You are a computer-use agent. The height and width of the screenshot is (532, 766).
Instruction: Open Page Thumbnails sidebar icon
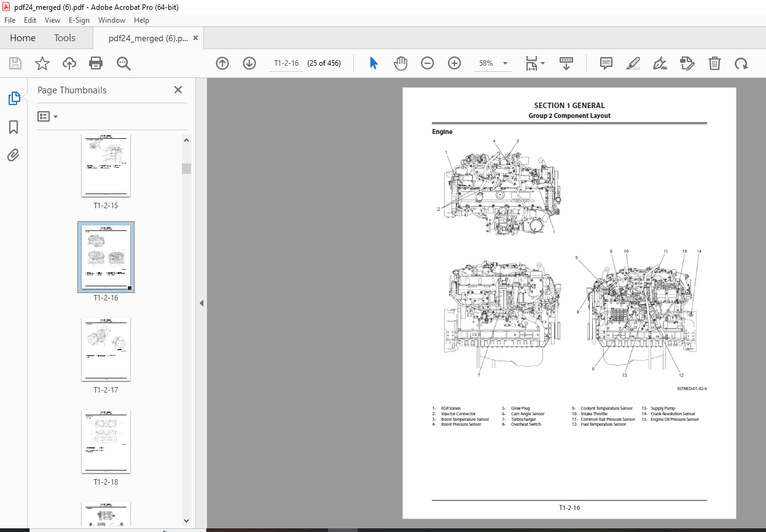(x=14, y=98)
